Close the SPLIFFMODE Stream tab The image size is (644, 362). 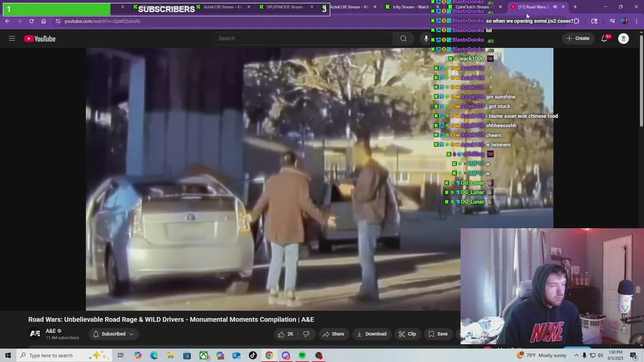[x=312, y=7]
